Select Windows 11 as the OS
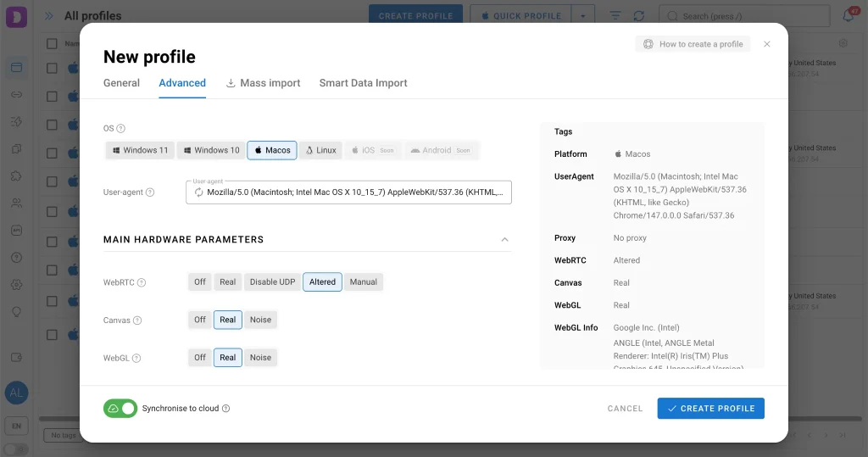868x457 pixels. (139, 150)
